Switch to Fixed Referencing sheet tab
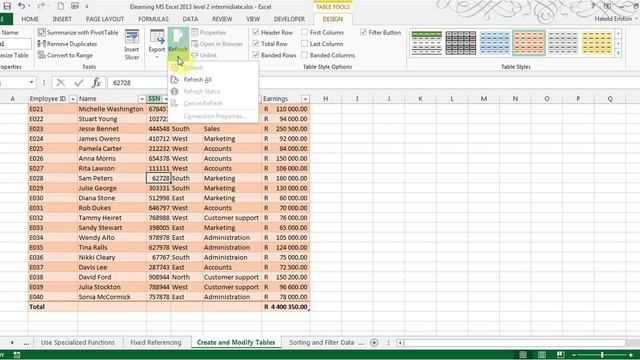The image size is (640, 360). 156,342
